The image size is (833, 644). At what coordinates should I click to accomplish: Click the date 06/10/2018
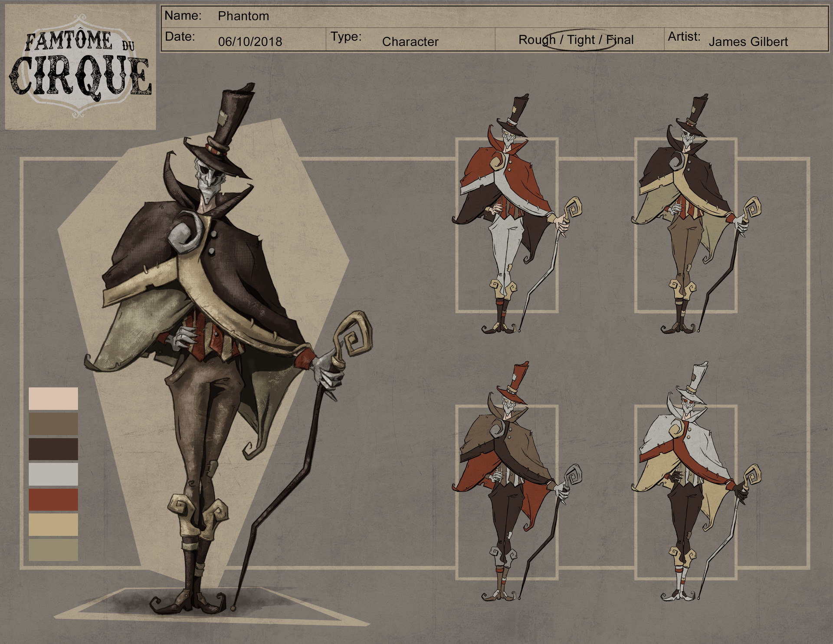pyautogui.click(x=250, y=42)
